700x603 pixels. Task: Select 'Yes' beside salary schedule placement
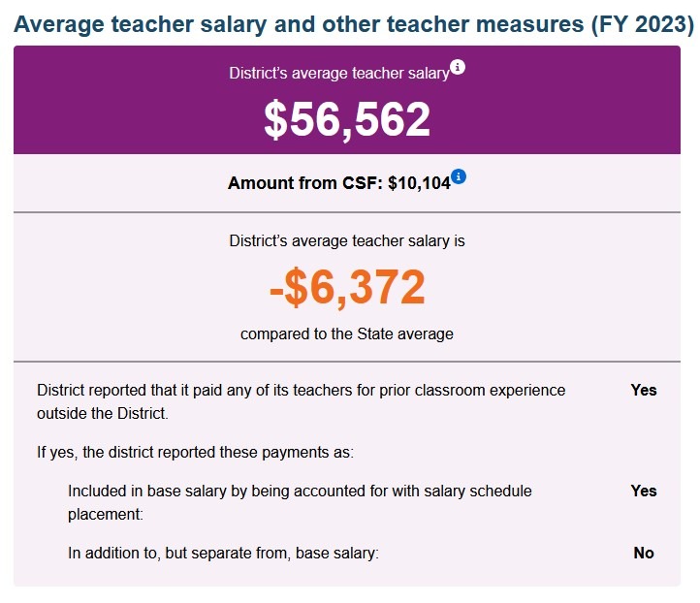[x=644, y=492]
